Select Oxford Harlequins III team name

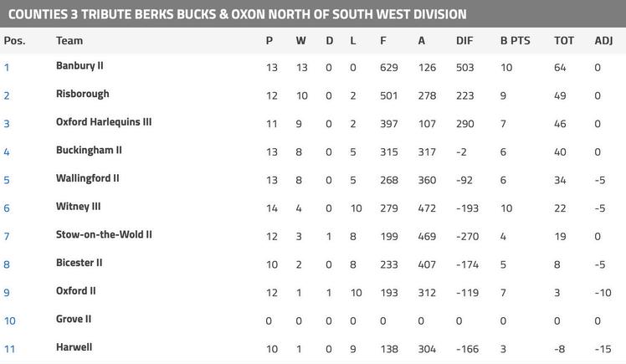(104, 121)
